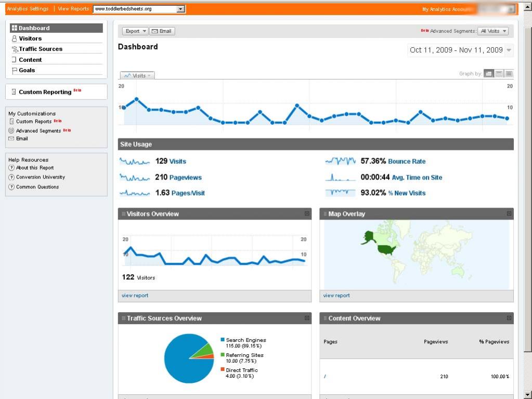Graph by week view icon
The width and height of the screenshot is (532, 399).
tap(499, 74)
